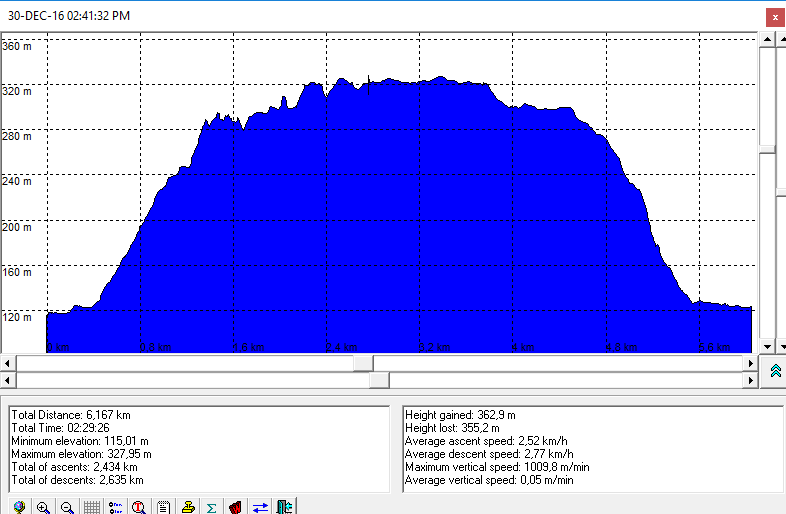Open the options list icon in toolbar
Image resolution: width=786 pixels, height=514 pixels.
pyautogui.click(x=115, y=507)
